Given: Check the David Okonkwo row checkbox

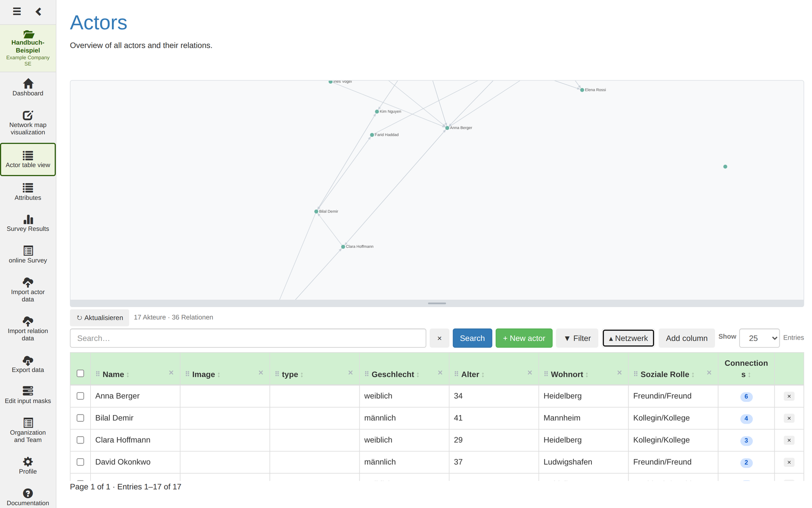Looking at the screenshot, I should tap(80, 462).
